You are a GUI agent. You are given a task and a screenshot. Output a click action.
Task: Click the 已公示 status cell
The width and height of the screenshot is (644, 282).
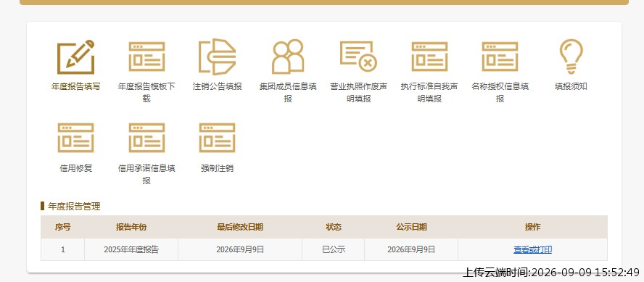point(334,249)
